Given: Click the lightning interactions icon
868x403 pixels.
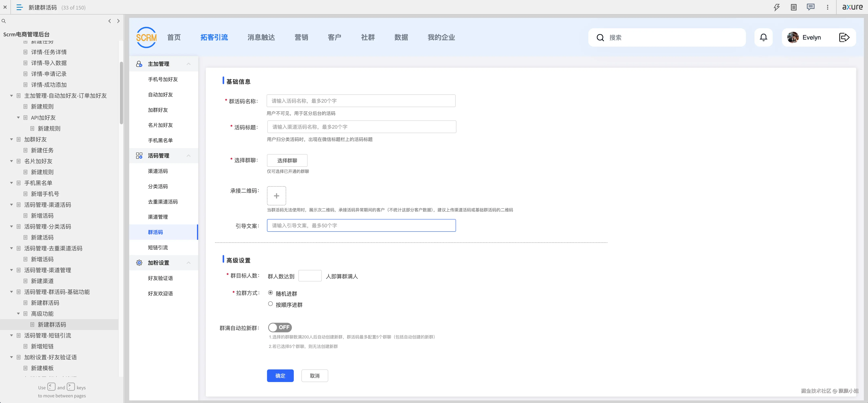Looking at the screenshot, I should click(x=777, y=7).
